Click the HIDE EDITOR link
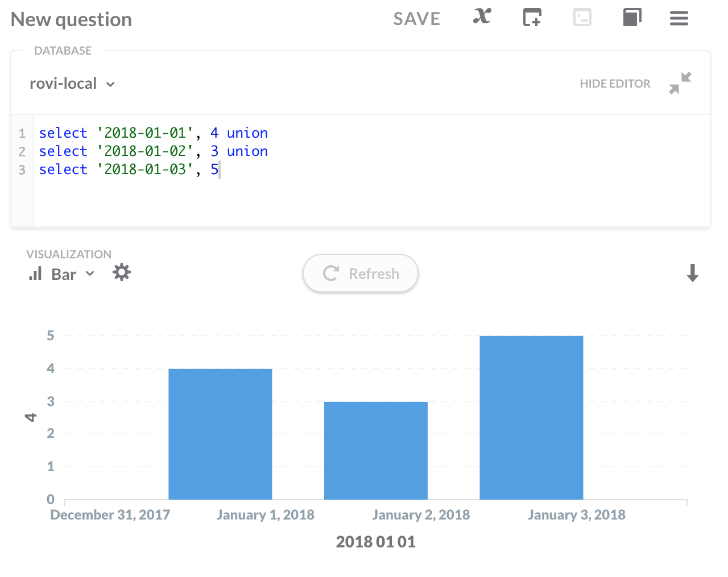 point(615,83)
